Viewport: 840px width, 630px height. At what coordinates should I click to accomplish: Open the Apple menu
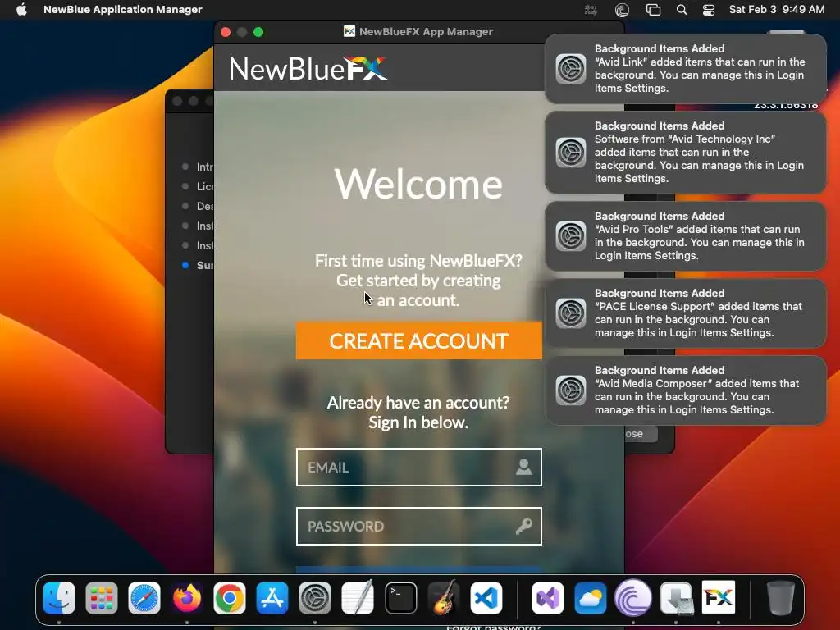coord(21,10)
